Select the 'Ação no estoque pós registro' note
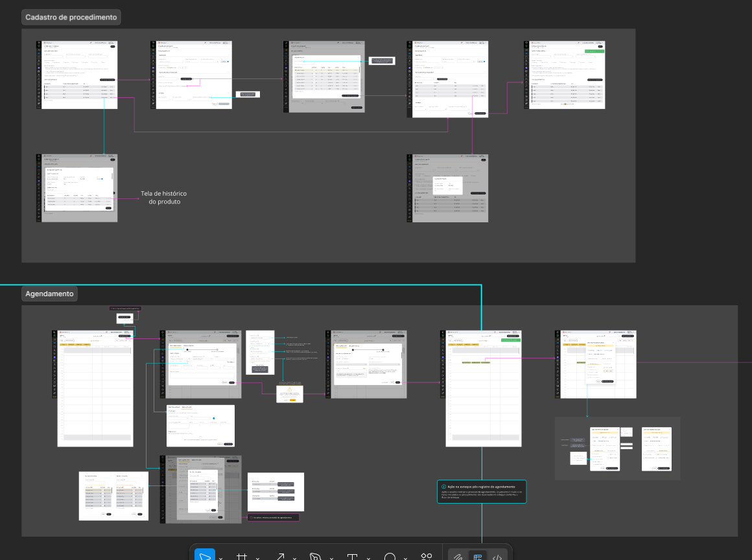Screen dimensions: 752x560 coord(482,492)
